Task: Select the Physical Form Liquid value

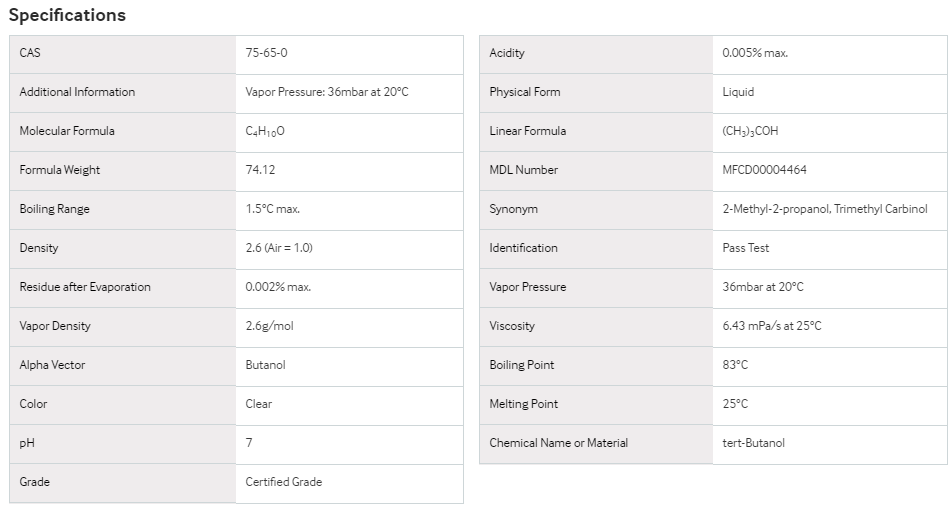Action: (x=738, y=92)
